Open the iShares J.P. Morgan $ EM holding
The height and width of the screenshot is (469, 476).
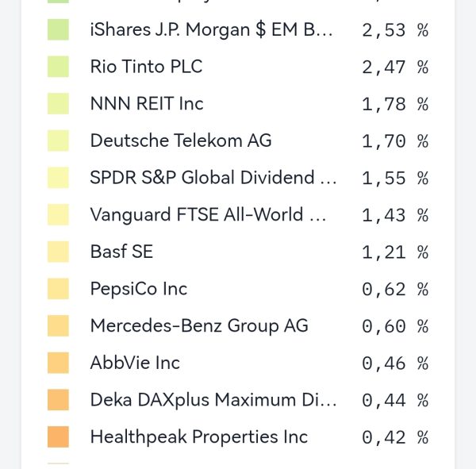[212, 30]
